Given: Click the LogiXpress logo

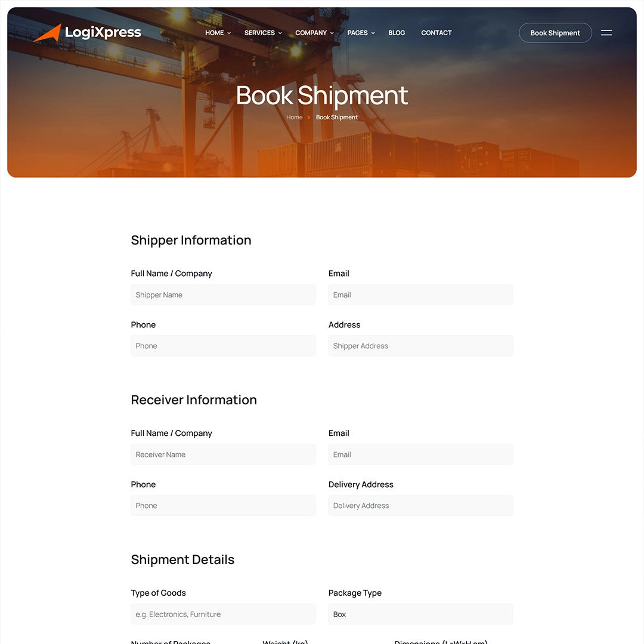Looking at the screenshot, I should (x=87, y=33).
